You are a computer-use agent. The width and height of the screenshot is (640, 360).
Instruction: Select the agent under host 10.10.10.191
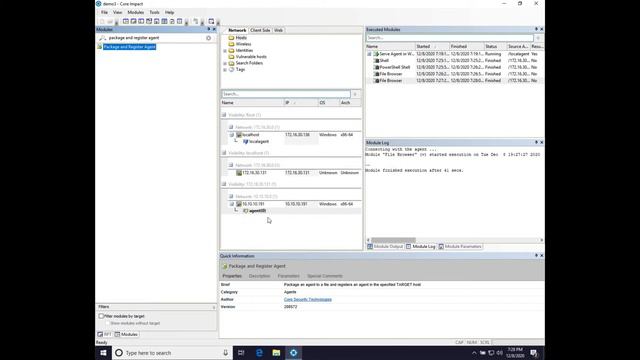pos(257,211)
